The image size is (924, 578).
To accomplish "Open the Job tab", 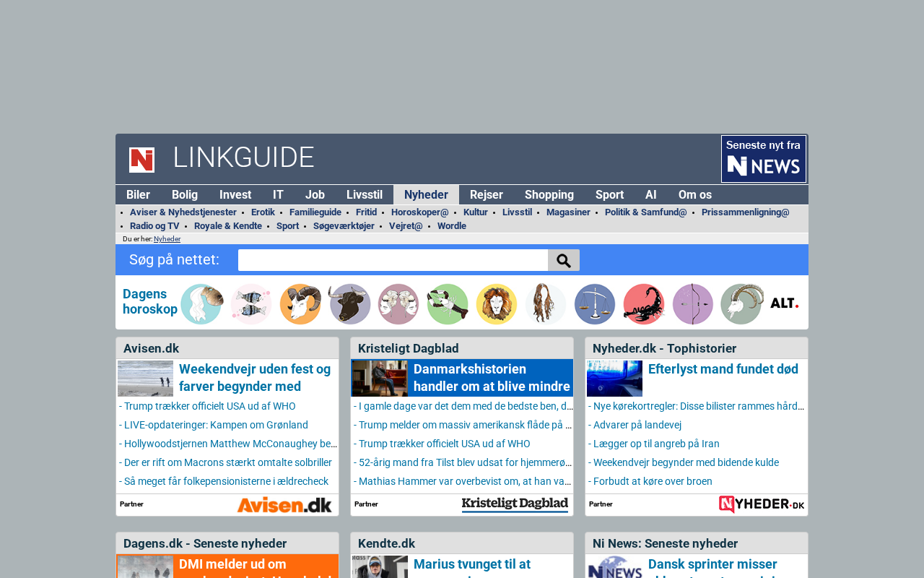I will (x=315, y=195).
